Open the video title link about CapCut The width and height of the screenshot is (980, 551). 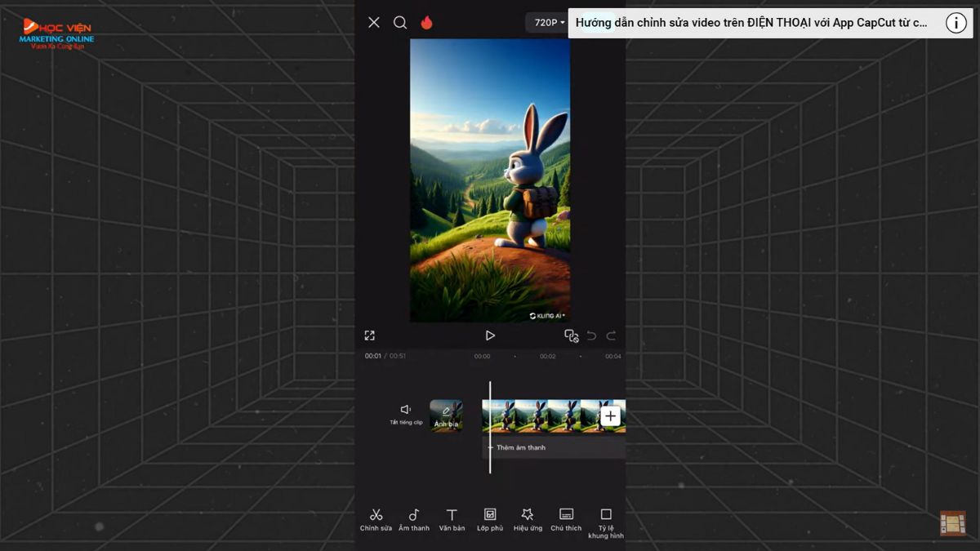751,23
